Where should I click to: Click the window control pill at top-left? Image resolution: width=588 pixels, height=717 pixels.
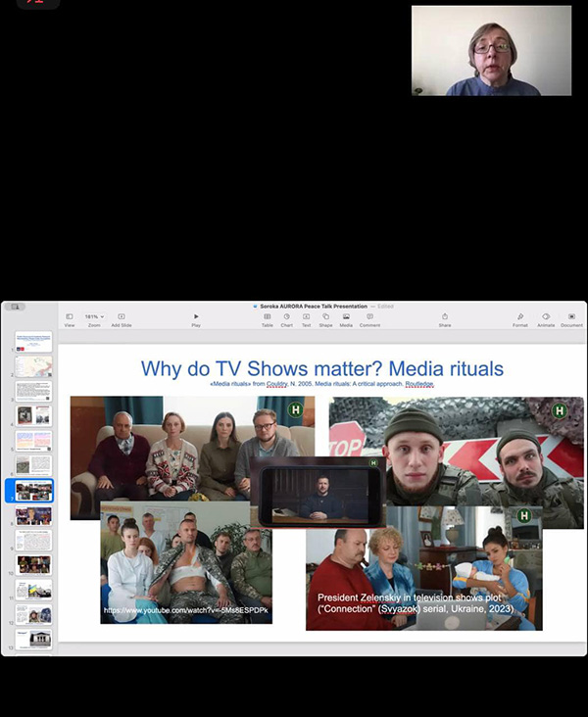pos(16,307)
